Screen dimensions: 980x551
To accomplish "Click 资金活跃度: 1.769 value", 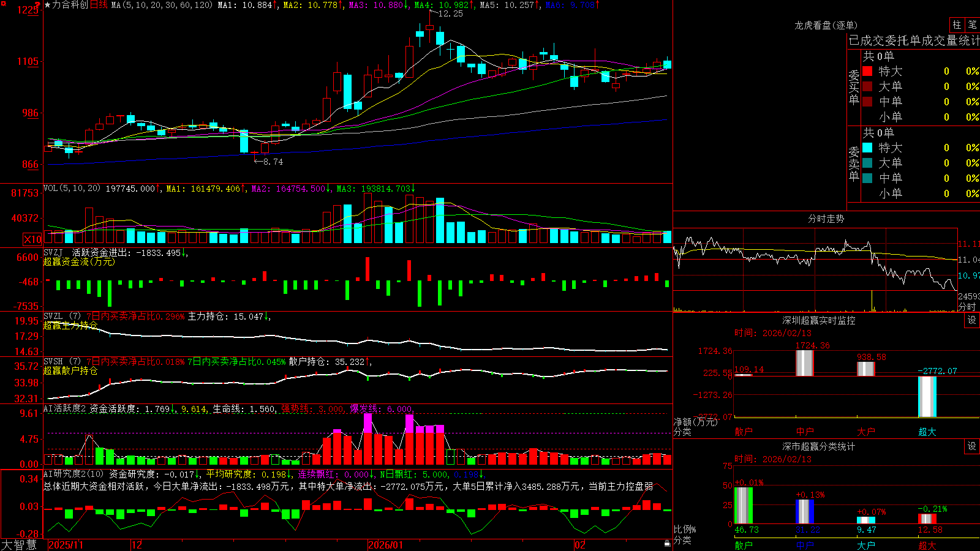I will (130, 409).
